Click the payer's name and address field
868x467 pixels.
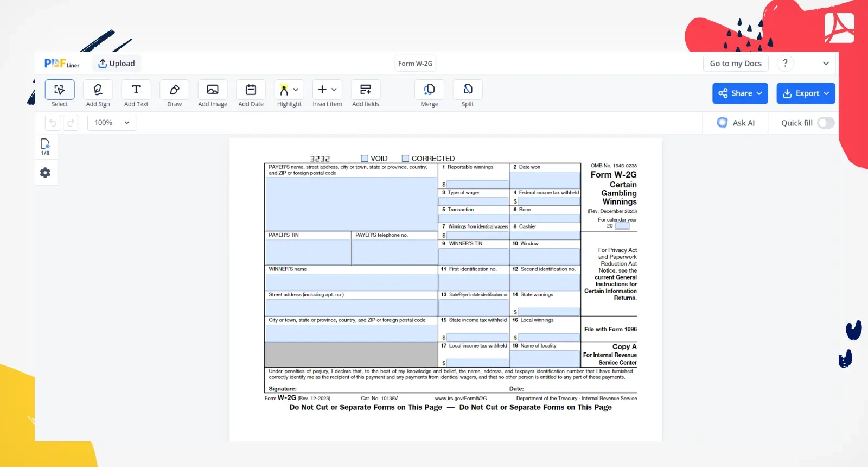351,204
